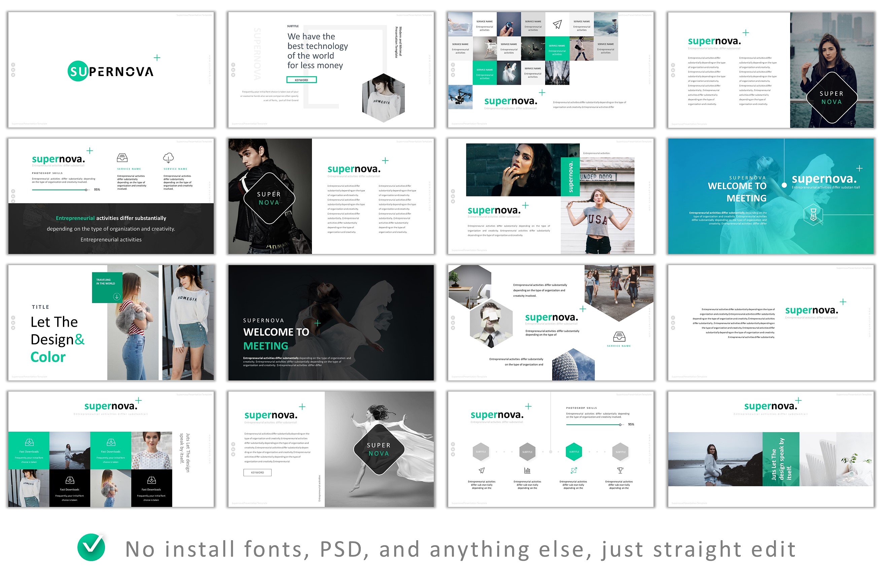The image size is (882, 588).
Task: Click the bar chart icon below the second SUBTITLE hexagon
Action: (x=527, y=470)
